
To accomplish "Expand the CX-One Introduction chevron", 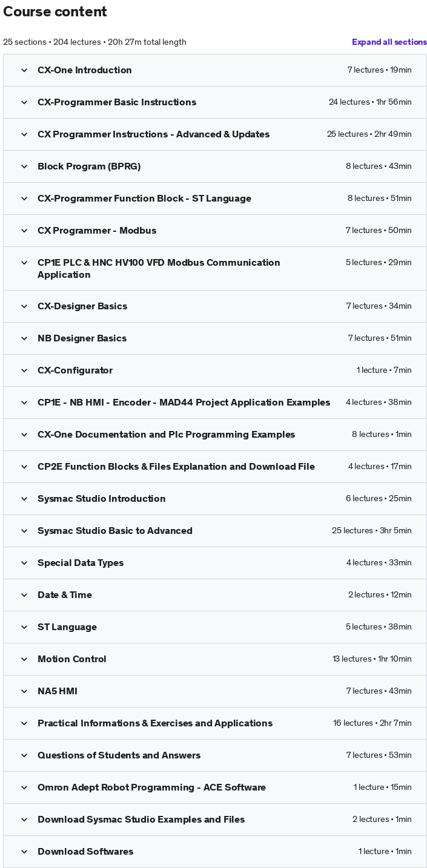I will click(24, 70).
